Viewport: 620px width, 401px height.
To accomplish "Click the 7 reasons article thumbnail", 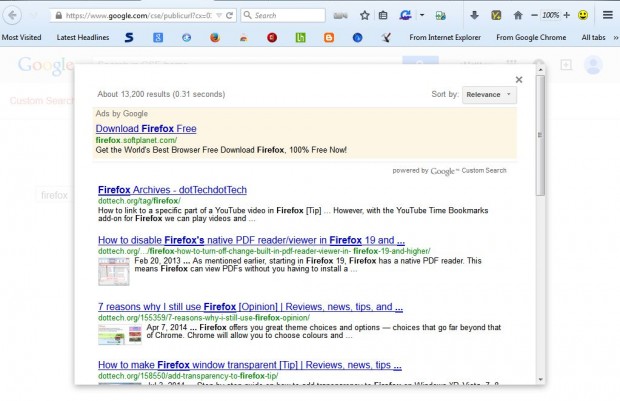I will 120,335.
